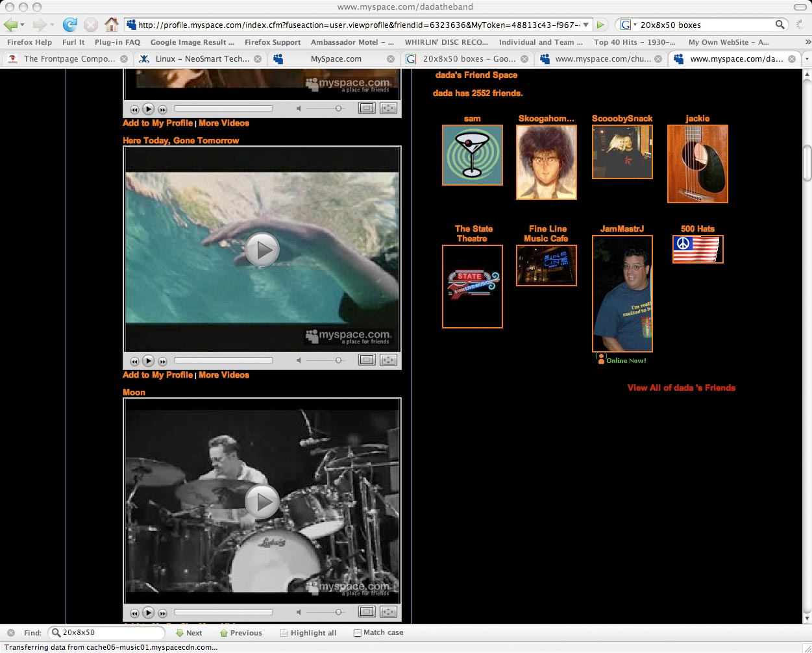Open the Plug-in FAQ bookmark
The width and height of the screenshot is (812, 653).
117,42
